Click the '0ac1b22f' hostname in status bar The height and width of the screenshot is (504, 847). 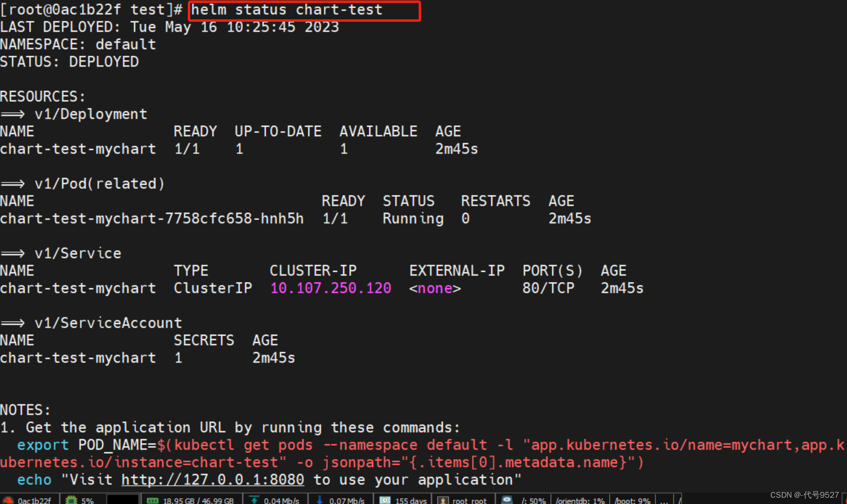pyautogui.click(x=34, y=501)
